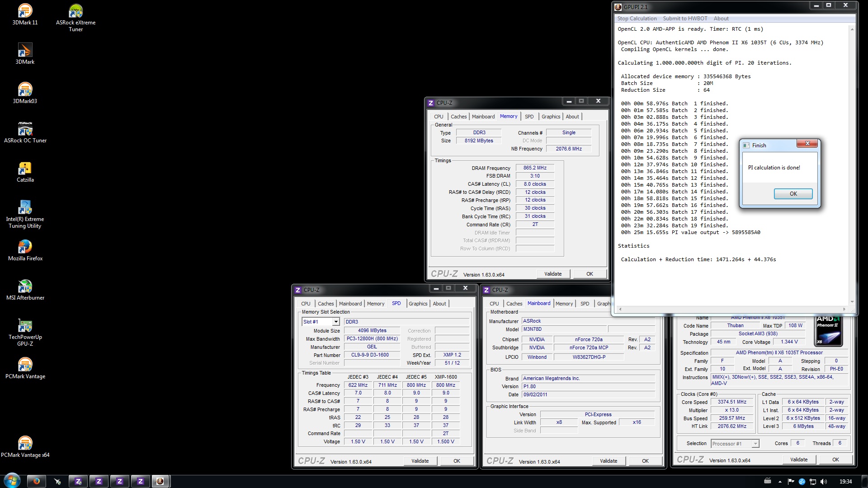Open Graphics tab in SPD CPU-Z window

(x=418, y=304)
